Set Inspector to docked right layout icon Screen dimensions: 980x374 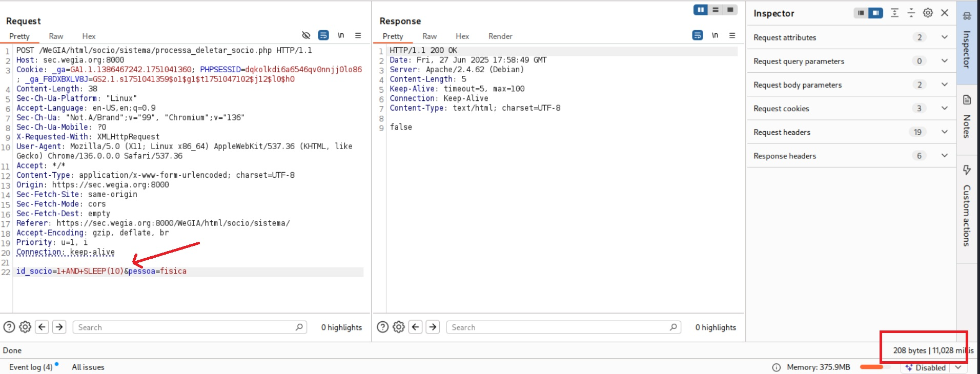click(x=876, y=13)
